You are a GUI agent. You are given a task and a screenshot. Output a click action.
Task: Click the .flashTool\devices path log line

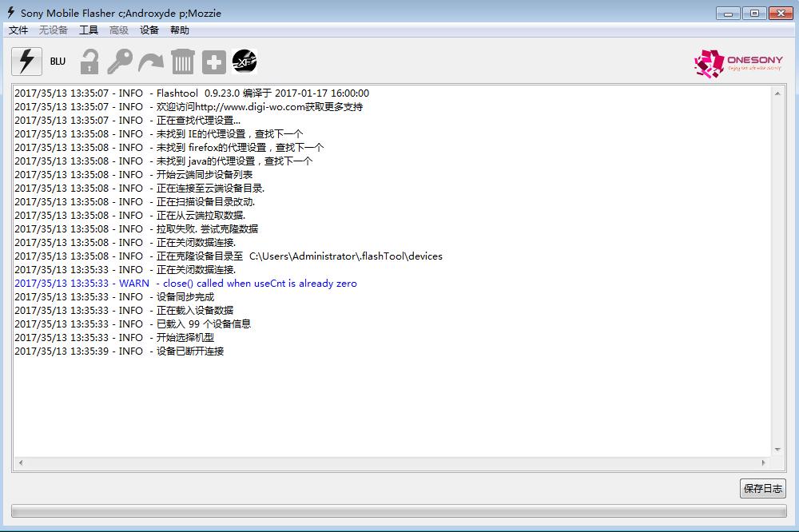click(x=229, y=256)
